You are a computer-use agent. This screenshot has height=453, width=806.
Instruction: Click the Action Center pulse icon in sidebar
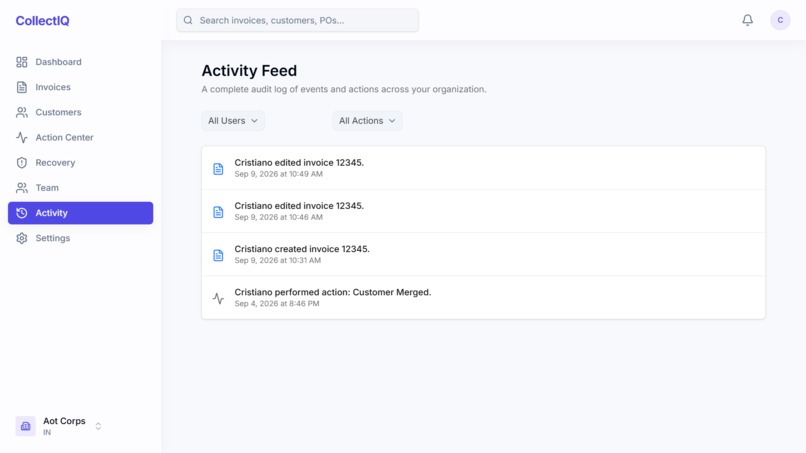click(x=22, y=137)
